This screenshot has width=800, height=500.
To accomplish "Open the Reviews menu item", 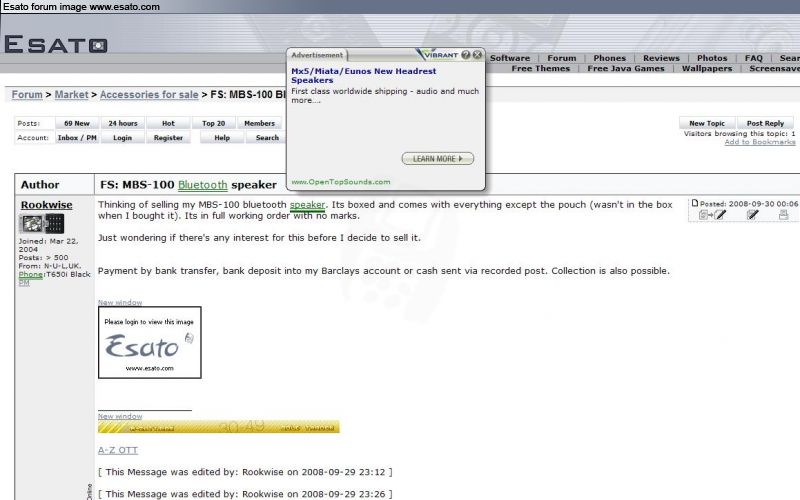I will 661,58.
